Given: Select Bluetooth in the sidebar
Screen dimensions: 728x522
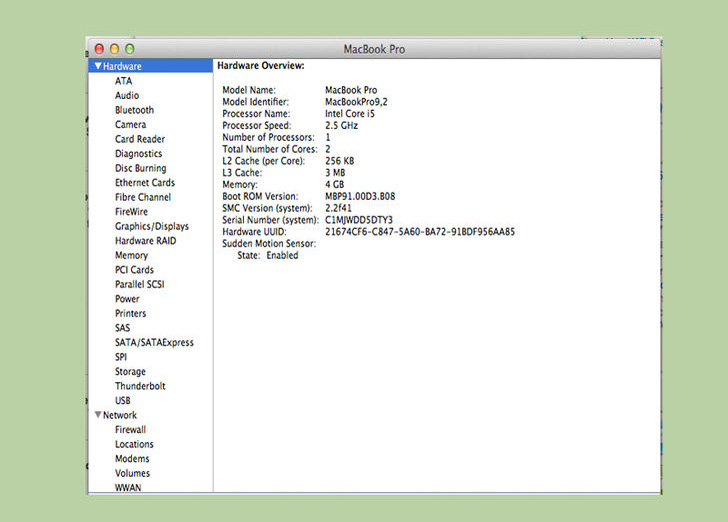Looking at the screenshot, I should (x=134, y=110).
